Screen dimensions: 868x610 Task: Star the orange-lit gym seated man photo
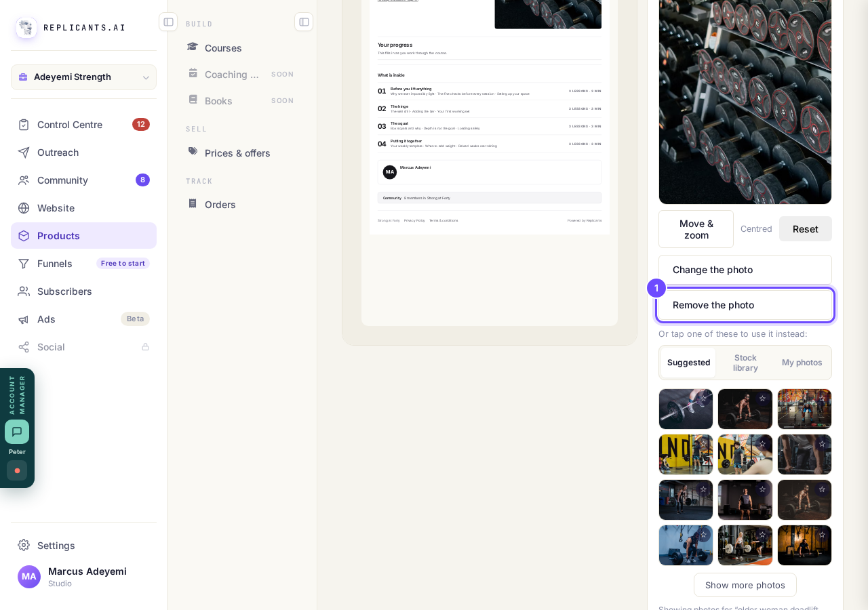(822, 535)
